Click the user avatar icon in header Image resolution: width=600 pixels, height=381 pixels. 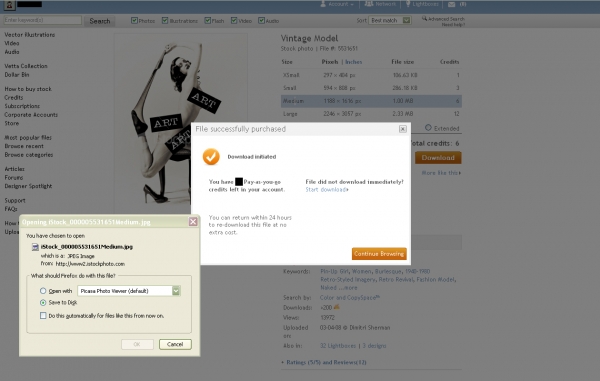coord(9,5)
